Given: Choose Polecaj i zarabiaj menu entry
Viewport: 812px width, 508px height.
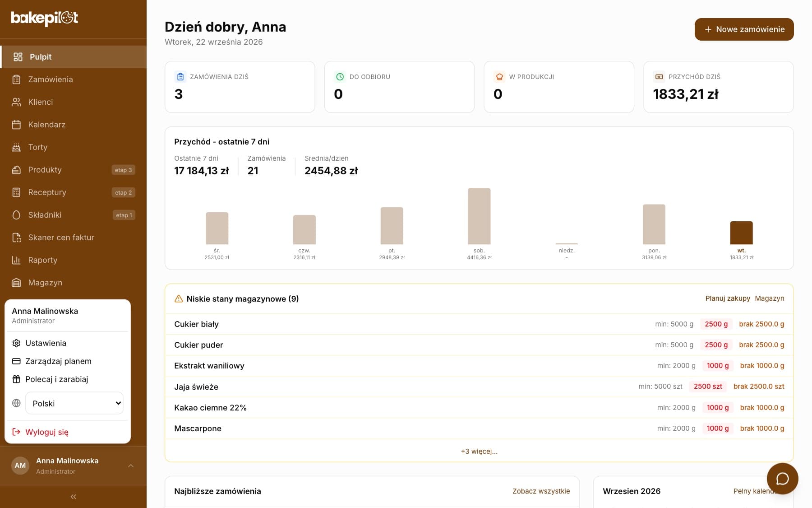Looking at the screenshot, I should [68, 379].
